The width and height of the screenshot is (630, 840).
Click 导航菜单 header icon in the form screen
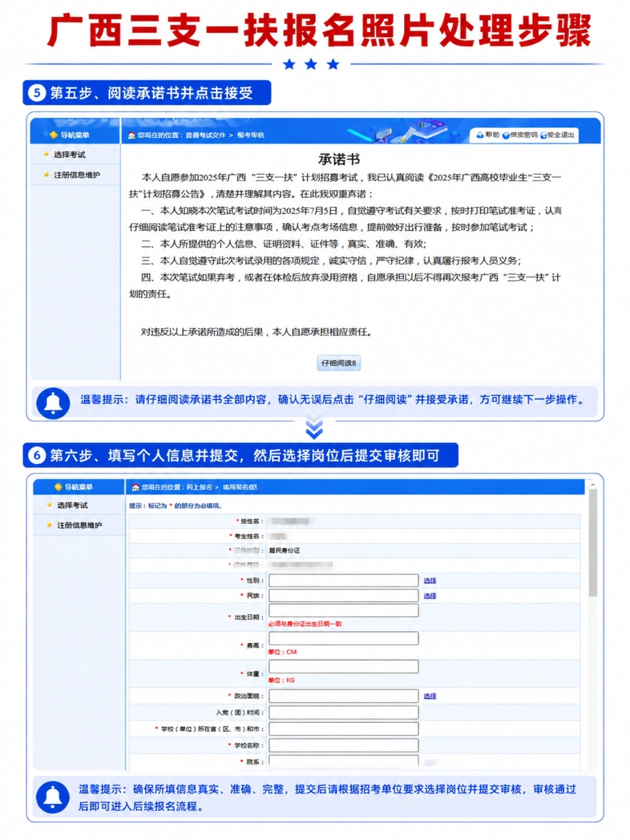(58, 487)
